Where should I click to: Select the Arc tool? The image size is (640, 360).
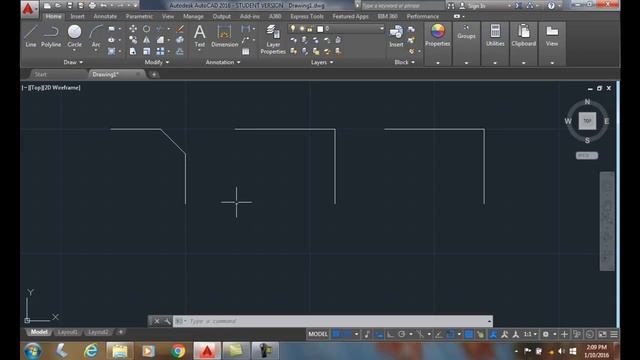[96, 36]
